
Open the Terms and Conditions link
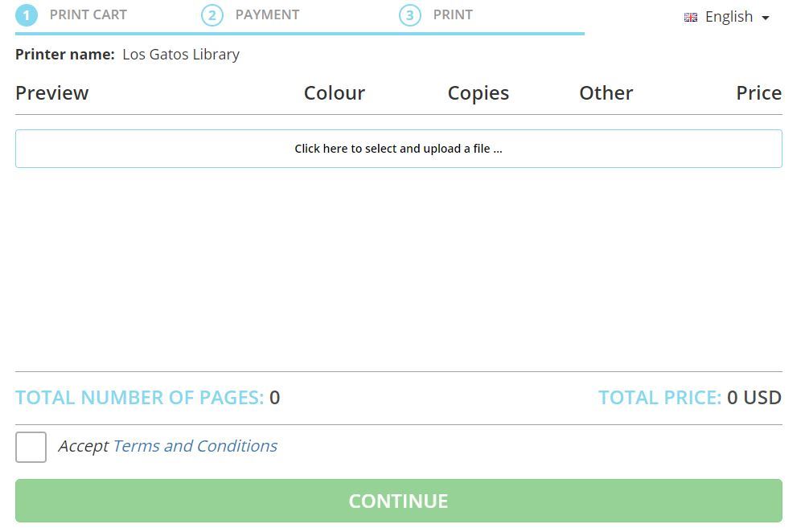195,446
